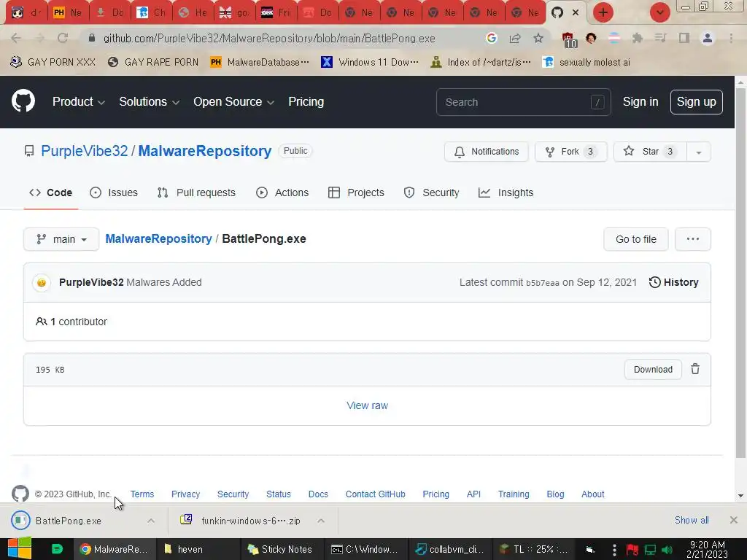Viewport: 747px width, 560px height.
Task: Fork this repository
Action: coord(570,152)
